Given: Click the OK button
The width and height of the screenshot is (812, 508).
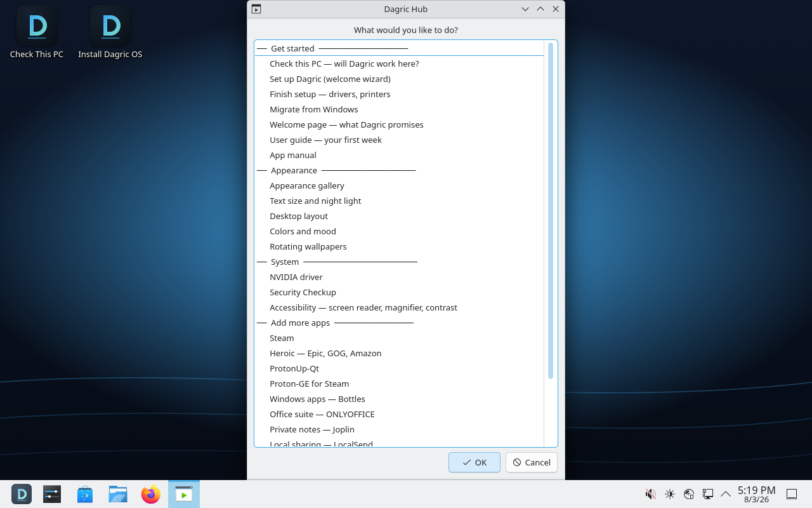Looking at the screenshot, I should coord(475,462).
